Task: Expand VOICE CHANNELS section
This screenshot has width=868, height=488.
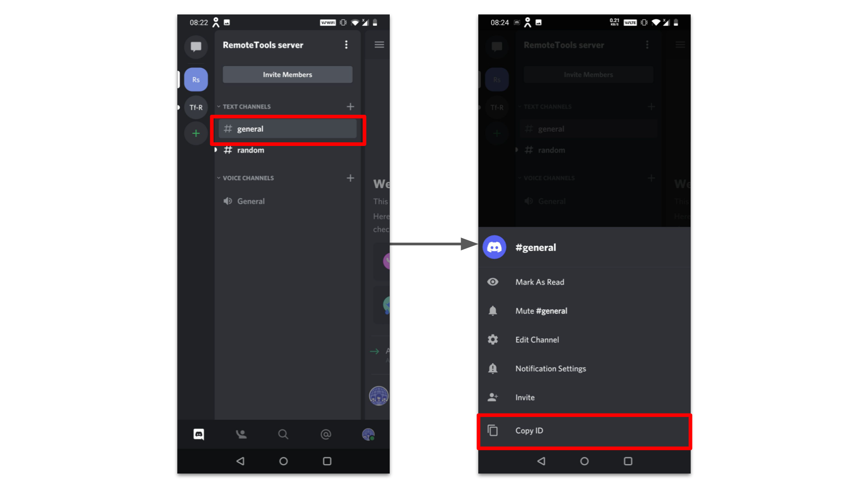Action: [220, 177]
